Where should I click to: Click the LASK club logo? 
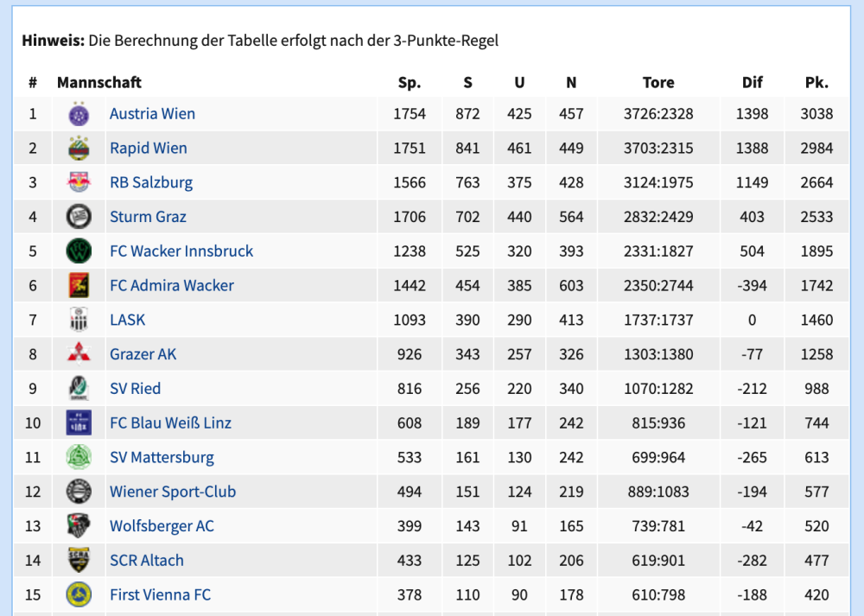tap(79, 320)
